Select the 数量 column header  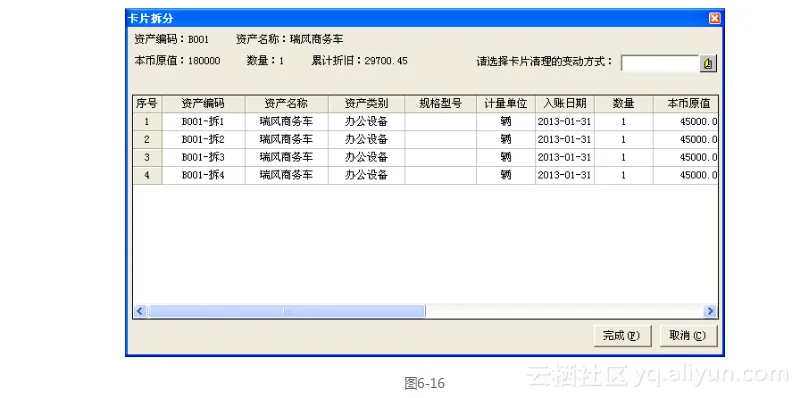coord(623,104)
